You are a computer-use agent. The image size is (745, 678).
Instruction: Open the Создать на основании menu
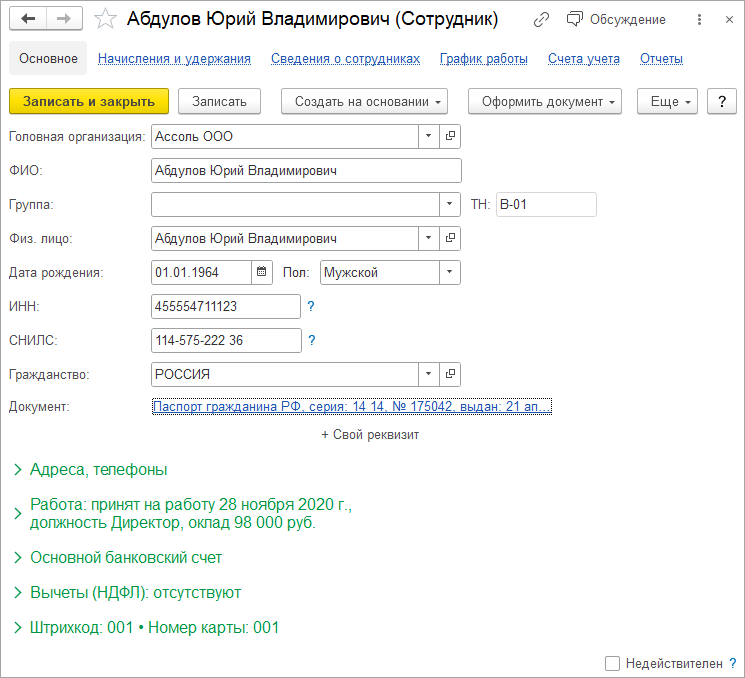point(364,101)
